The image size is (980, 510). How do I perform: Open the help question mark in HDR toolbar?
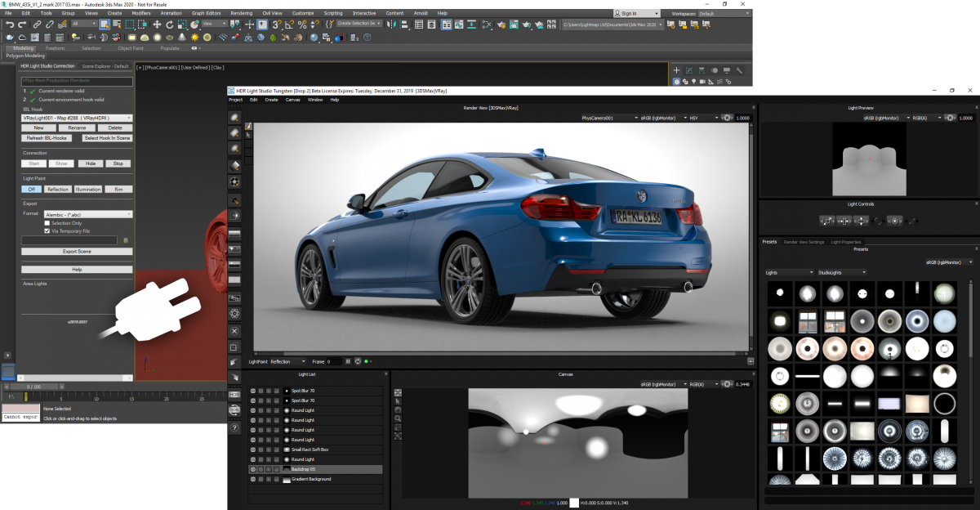tap(235, 428)
